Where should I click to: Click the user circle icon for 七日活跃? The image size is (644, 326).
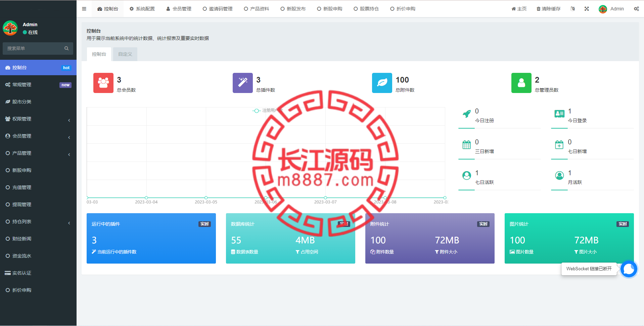click(x=467, y=176)
